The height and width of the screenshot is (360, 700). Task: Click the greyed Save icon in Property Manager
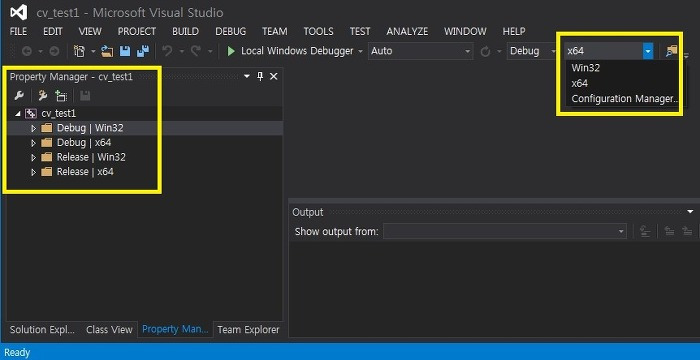click(x=85, y=96)
